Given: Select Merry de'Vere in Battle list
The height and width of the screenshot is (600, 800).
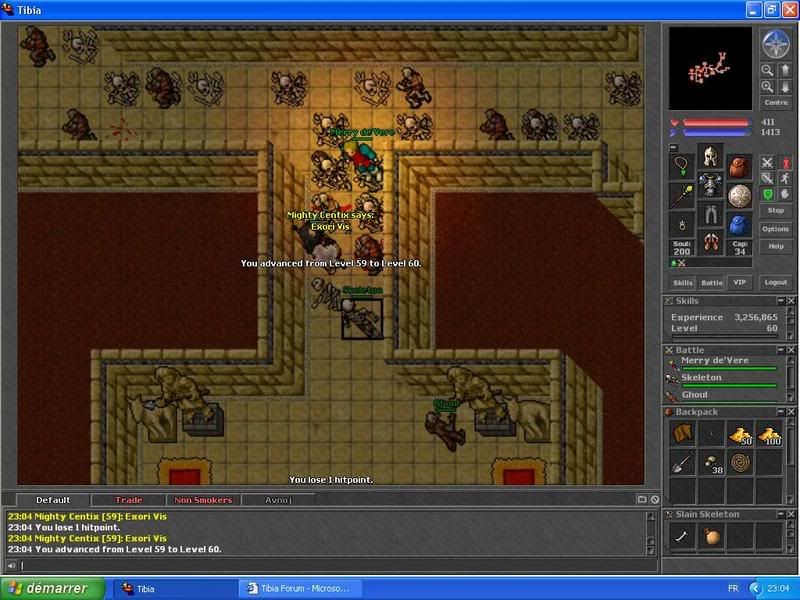Looking at the screenshot, I should click(x=721, y=363).
